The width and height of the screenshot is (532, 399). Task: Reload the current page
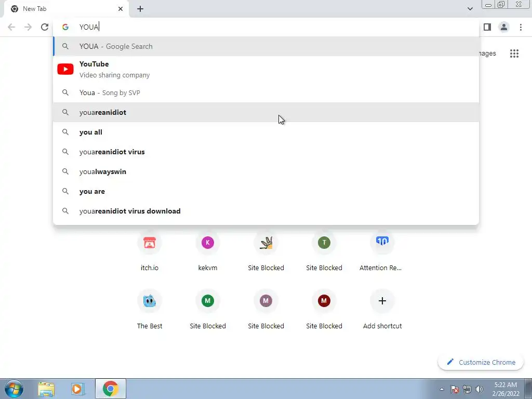(45, 27)
